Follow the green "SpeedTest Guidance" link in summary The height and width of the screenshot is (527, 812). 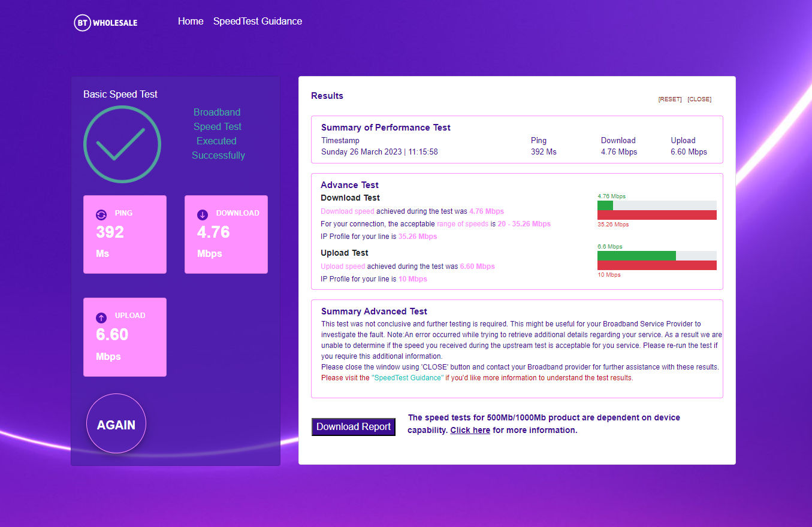(x=408, y=378)
